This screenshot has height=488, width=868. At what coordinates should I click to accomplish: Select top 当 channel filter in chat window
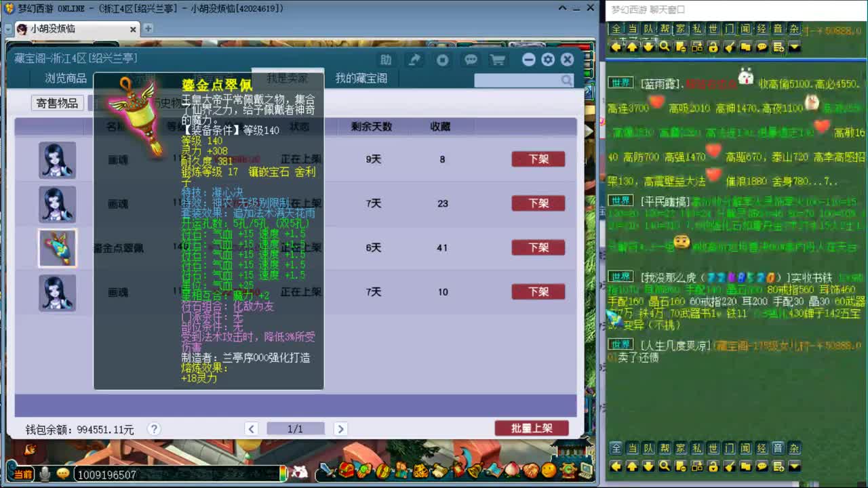coord(632,29)
